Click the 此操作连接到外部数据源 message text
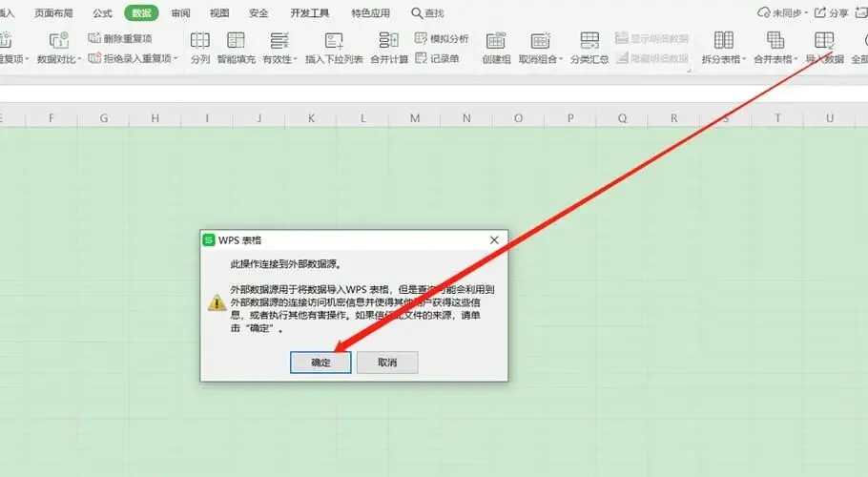 pyautogui.click(x=286, y=264)
